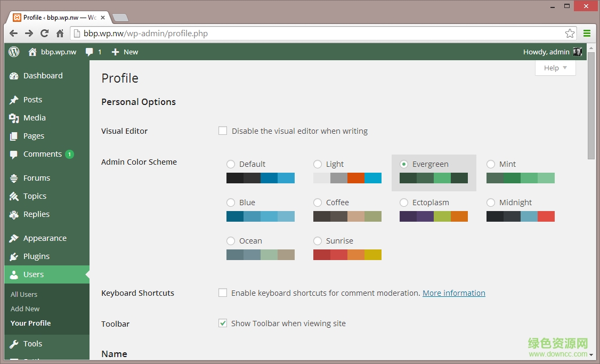Enable keyboard shortcuts for comment moderation
Viewport: 600px width, 364px height.
point(222,292)
